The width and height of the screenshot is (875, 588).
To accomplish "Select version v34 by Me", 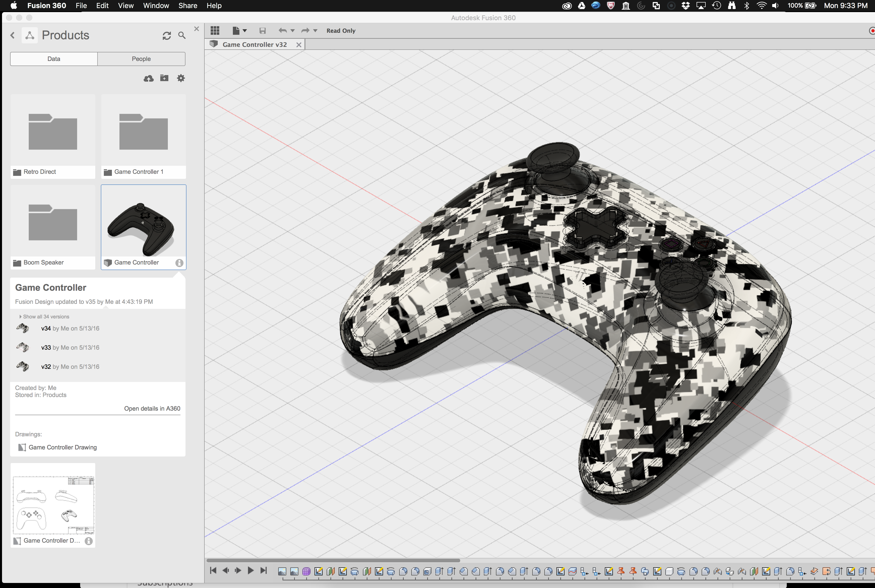I will click(70, 329).
